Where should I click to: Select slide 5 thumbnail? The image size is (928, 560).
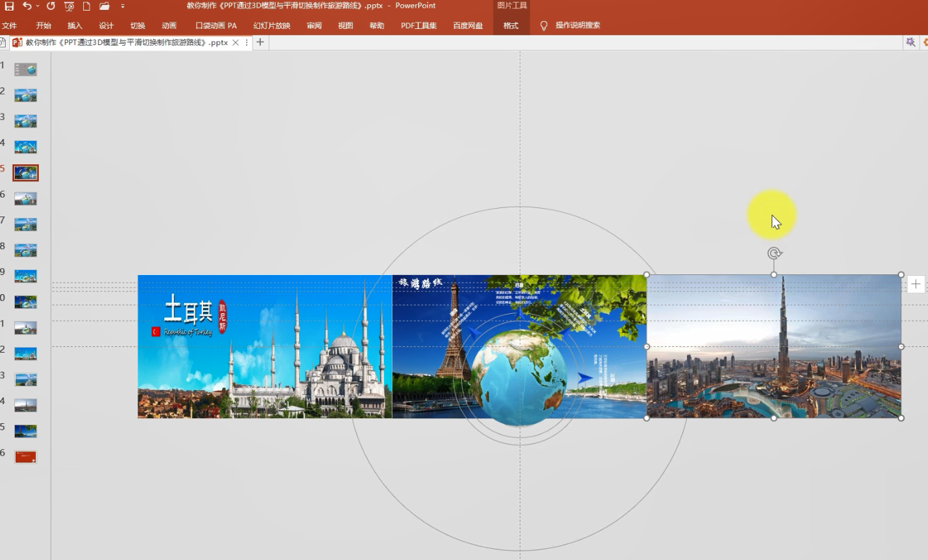point(25,173)
